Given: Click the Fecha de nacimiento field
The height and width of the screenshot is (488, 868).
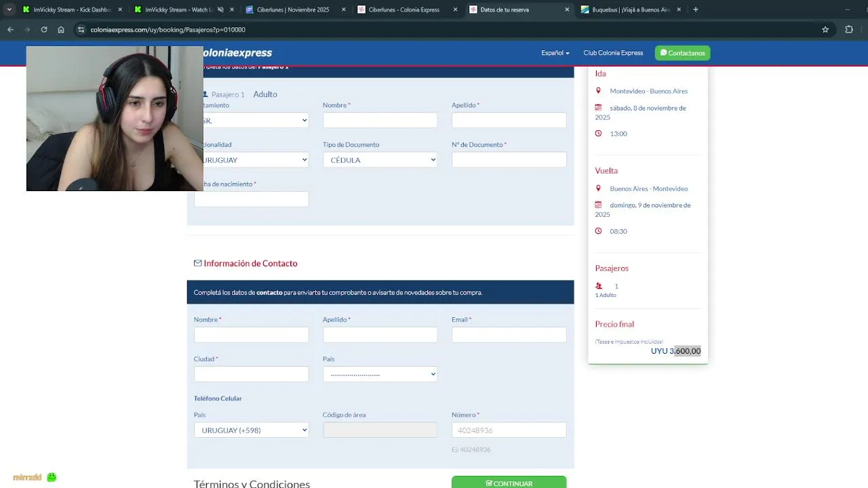Looking at the screenshot, I should click(252, 199).
